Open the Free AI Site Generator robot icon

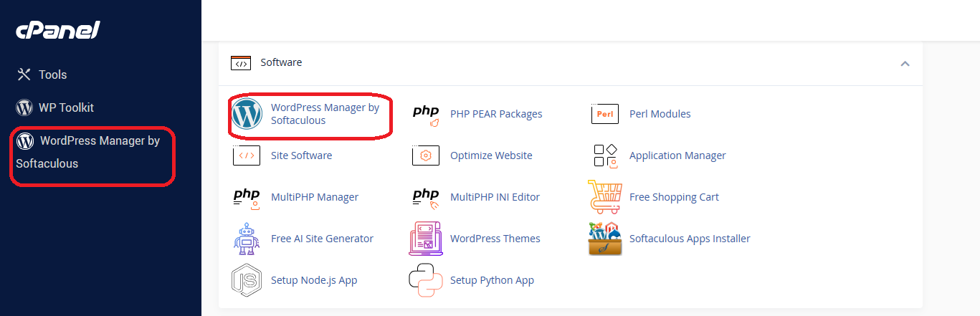[x=247, y=239]
